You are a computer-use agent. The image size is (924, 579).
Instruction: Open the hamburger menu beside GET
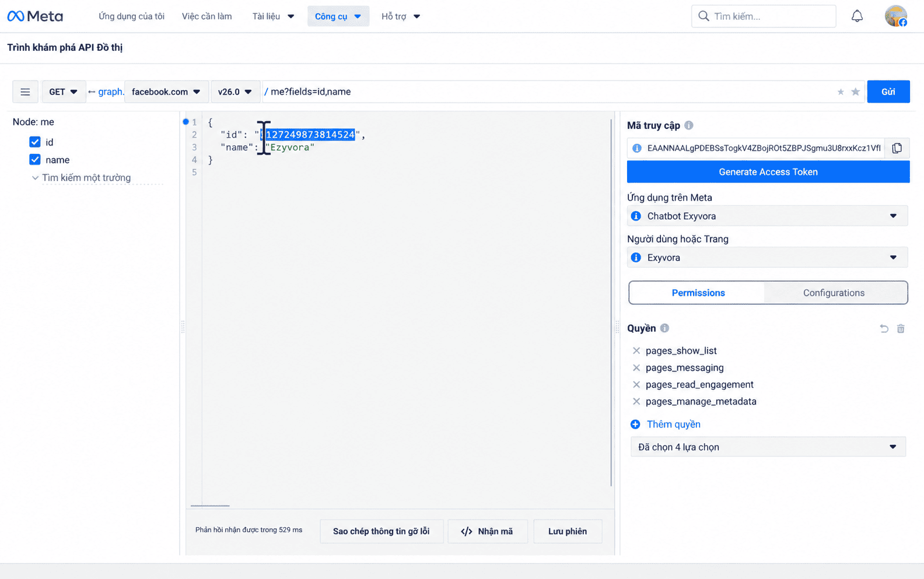(25, 92)
